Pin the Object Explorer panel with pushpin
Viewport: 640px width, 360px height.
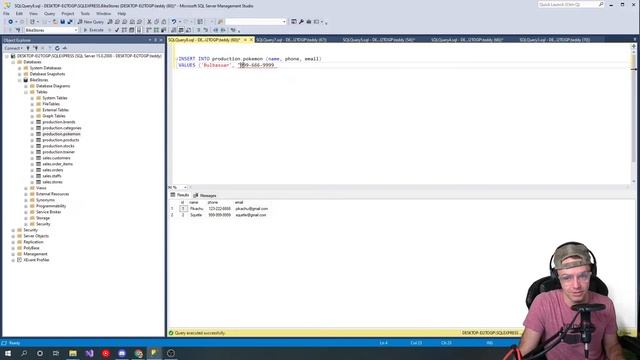(x=156, y=40)
